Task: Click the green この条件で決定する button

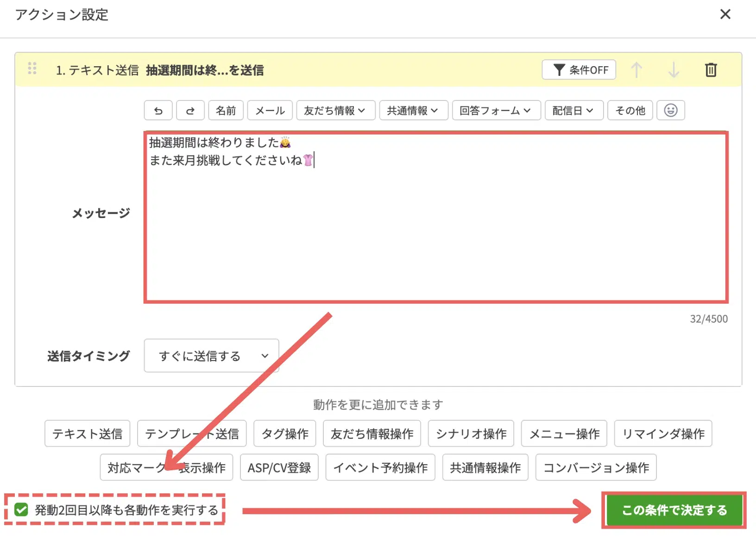Action: tap(674, 510)
